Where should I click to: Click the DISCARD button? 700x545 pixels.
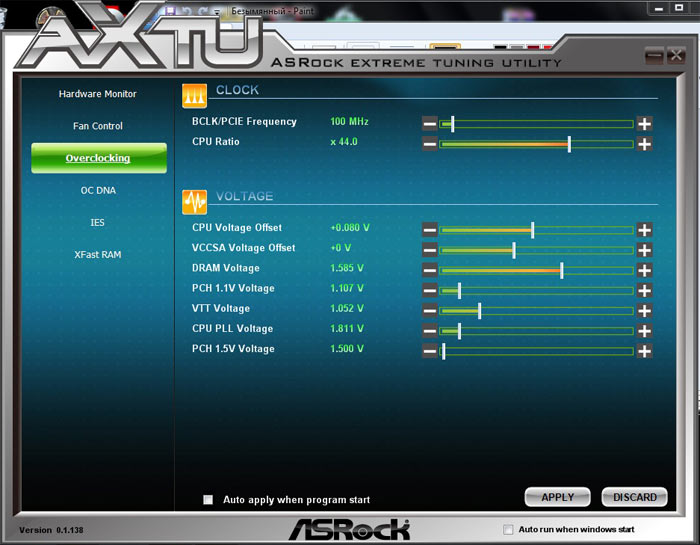(x=634, y=497)
